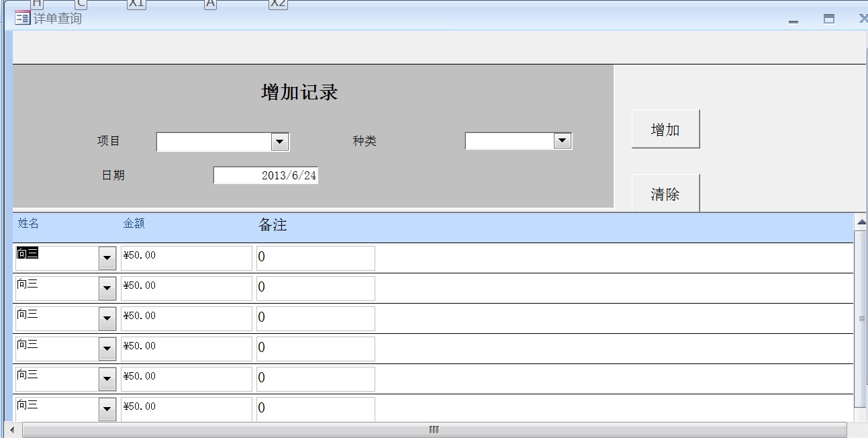Expand the 姓名 dropdown in the third row
The image size is (868, 438).
click(107, 318)
